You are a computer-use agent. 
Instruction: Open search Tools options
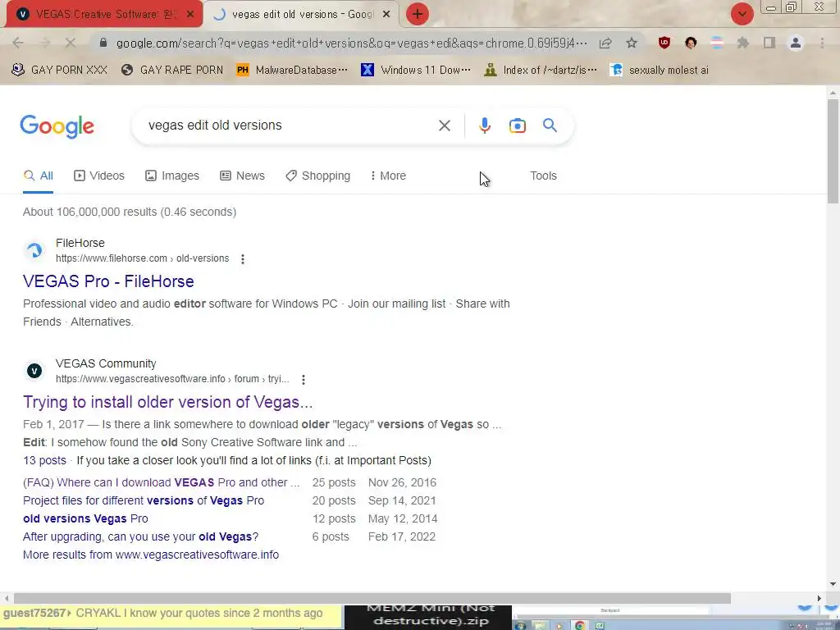tap(543, 176)
